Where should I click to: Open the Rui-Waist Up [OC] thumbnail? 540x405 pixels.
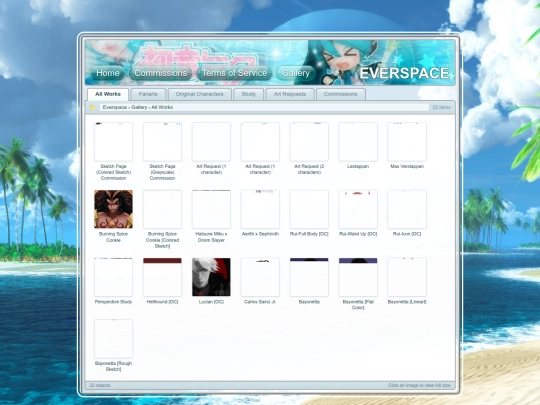[x=358, y=209]
